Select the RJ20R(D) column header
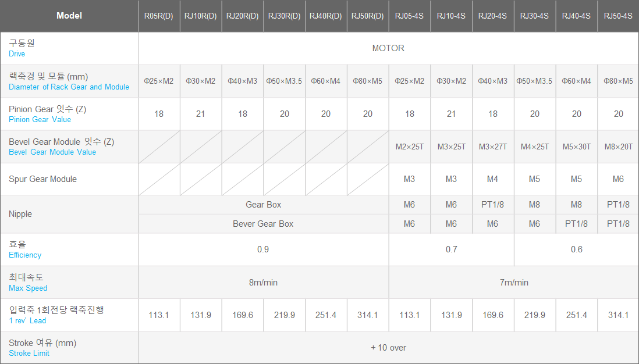Screen dimensions: 639x364 tap(243, 16)
